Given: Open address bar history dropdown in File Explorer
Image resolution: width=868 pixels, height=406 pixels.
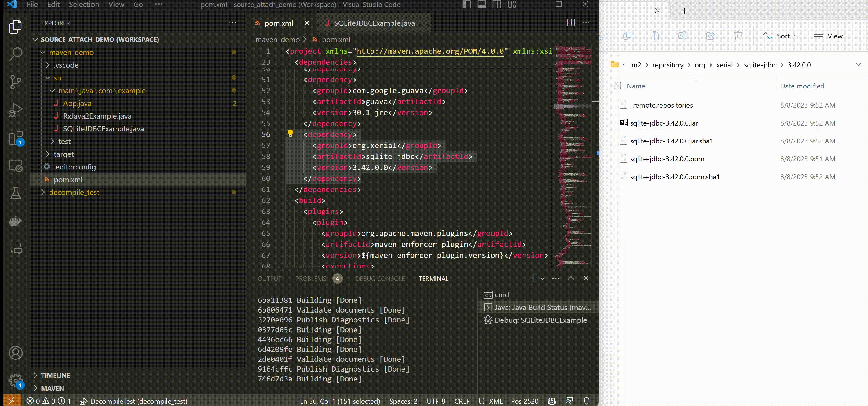Looking at the screenshot, I should coord(858,65).
